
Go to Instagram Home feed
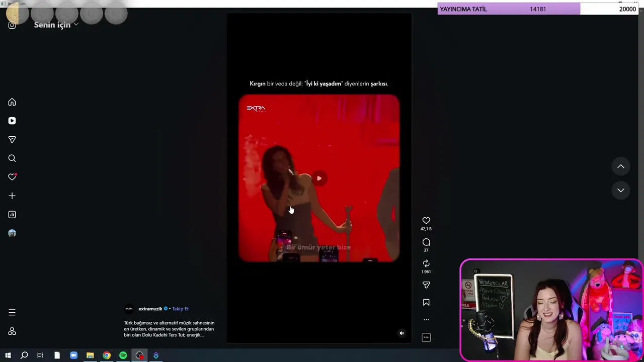pos(12,102)
